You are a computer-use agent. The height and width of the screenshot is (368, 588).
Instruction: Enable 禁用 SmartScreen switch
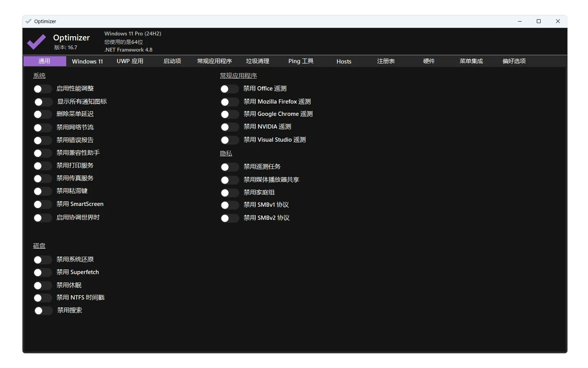coord(42,204)
